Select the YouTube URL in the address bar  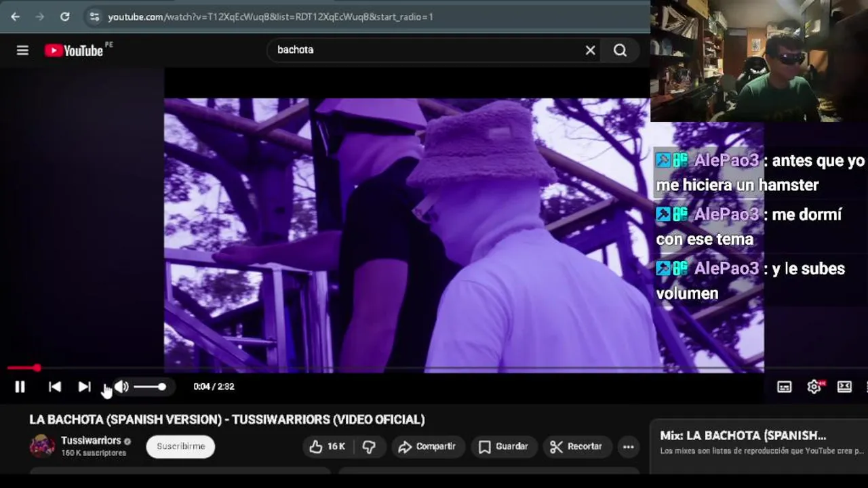270,17
